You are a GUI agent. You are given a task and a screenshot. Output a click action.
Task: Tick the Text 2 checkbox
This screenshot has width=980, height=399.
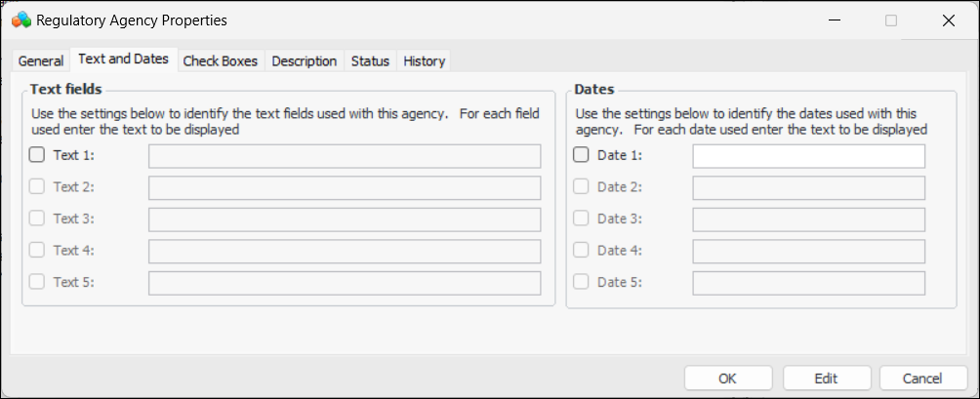pyautogui.click(x=37, y=186)
